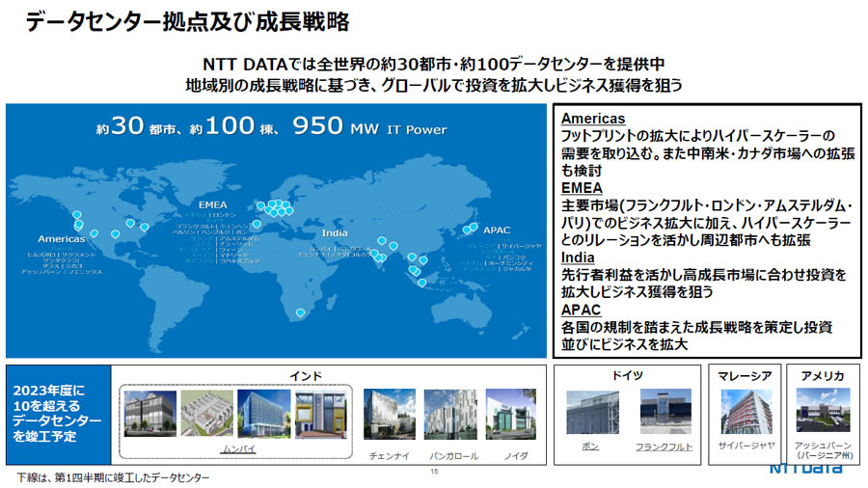The image size is (868, 488).
Task: Open the Bonn data center photo
Action: point(592,412)
